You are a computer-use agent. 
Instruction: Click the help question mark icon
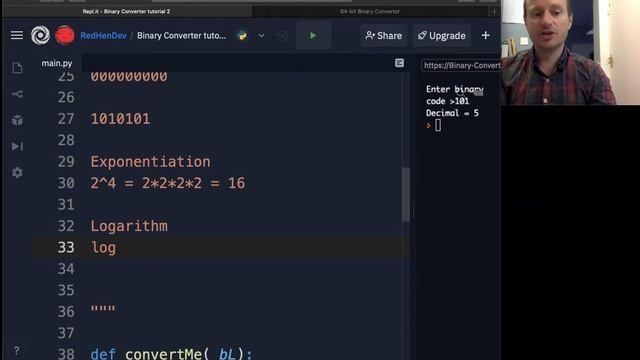16,350
